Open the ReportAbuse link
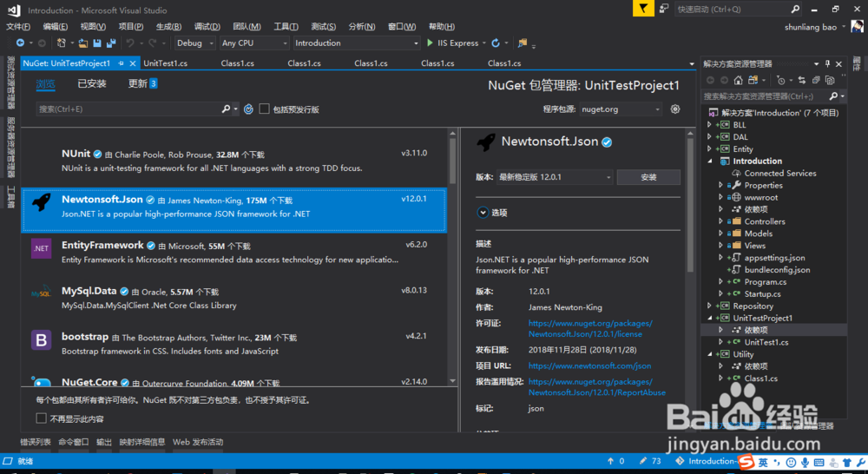868x474 pixels. click(597, 387)
